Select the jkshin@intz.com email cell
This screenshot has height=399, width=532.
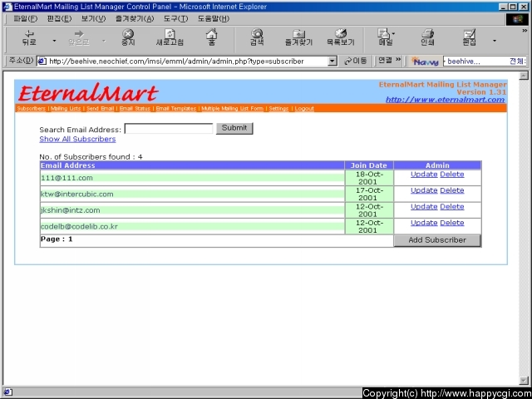192,210
